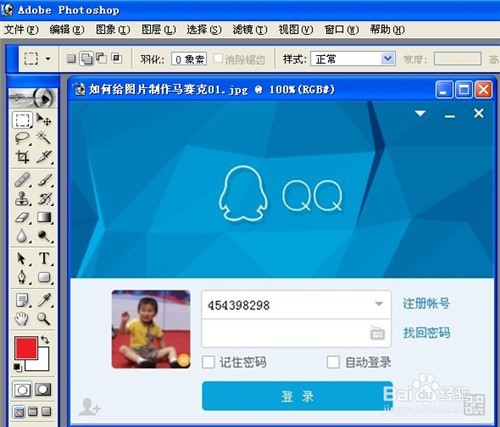Toggle the anti-alias (消除锯齿) checkbox

click(218, 59)
